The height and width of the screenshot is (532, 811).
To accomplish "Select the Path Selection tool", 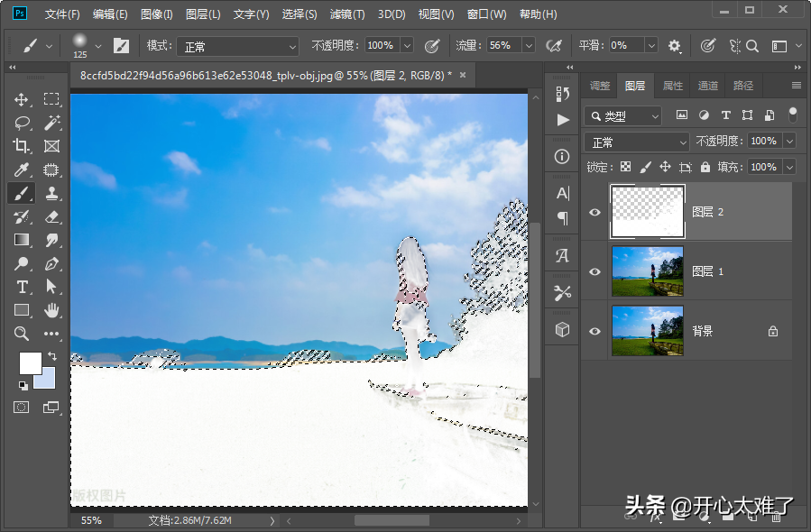I will click(51, 287).
